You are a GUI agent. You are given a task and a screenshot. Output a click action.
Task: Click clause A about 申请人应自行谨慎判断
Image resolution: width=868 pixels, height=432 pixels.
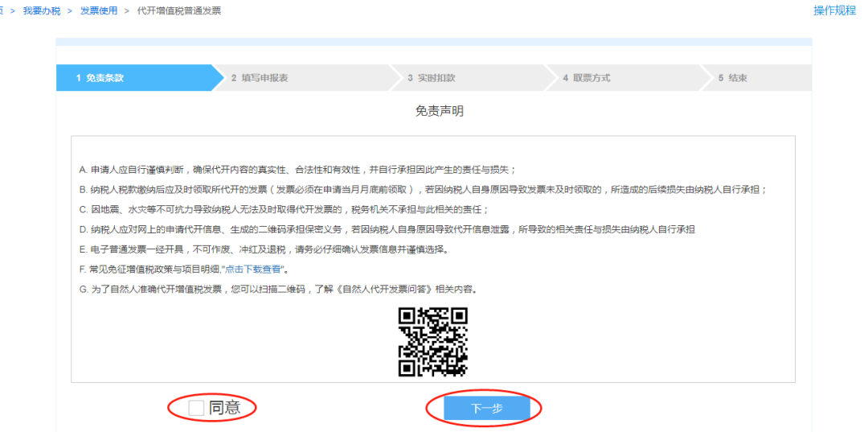pyautogui.click(x=298, y=170)
